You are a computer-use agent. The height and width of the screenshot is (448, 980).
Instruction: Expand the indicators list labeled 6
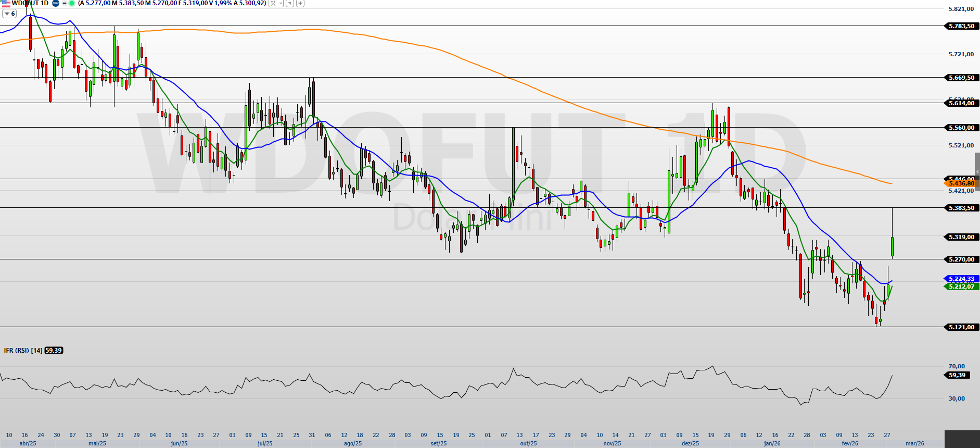click(9, 14)
